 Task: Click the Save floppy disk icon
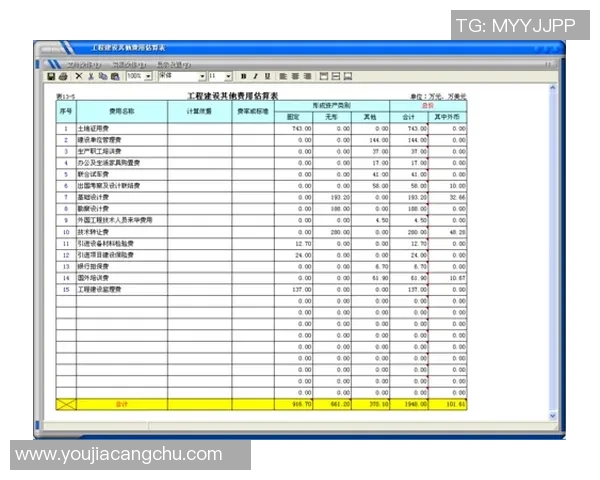pyautogui.click(x=51, y=77)
